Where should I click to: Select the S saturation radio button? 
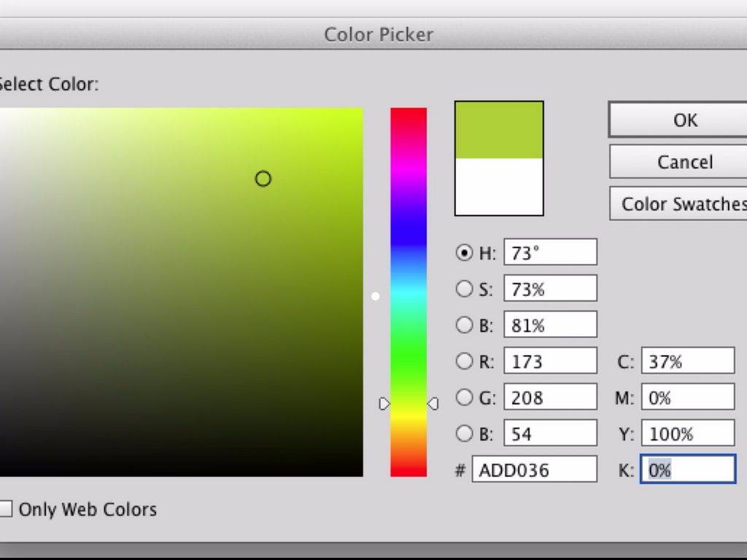pyautogui.click(x=464, y=289)
